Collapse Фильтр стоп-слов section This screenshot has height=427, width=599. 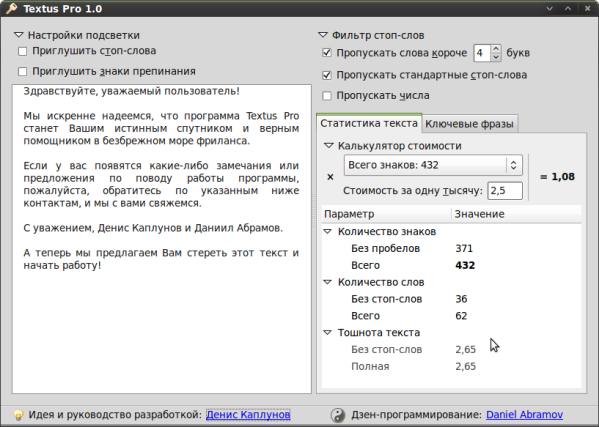click(323, 35)
